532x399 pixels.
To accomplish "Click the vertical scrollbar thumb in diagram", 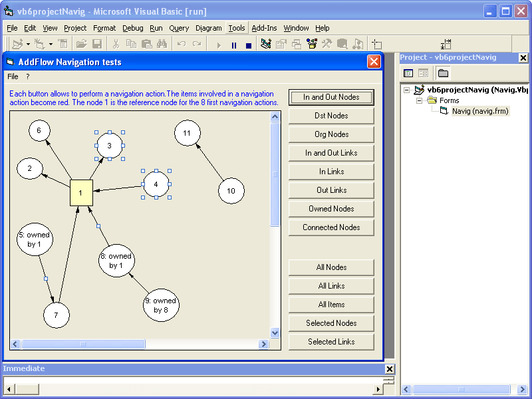I will point(275,174).
